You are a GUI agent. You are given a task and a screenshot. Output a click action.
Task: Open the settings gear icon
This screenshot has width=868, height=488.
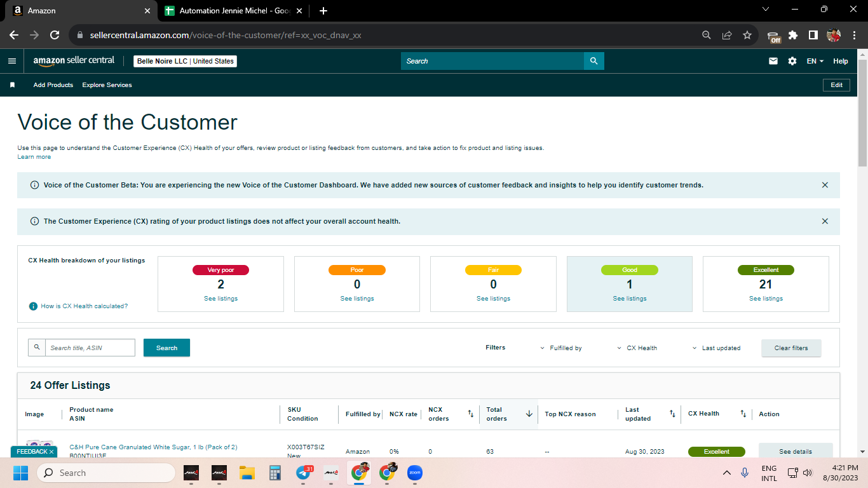coord(792,61)
